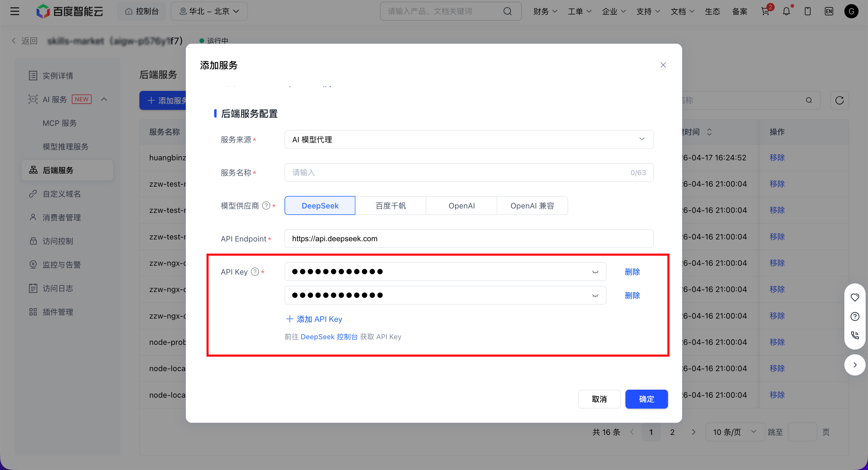Go to page 2 of the table
Screen dimensions: 868x470
tap(672, 432)
